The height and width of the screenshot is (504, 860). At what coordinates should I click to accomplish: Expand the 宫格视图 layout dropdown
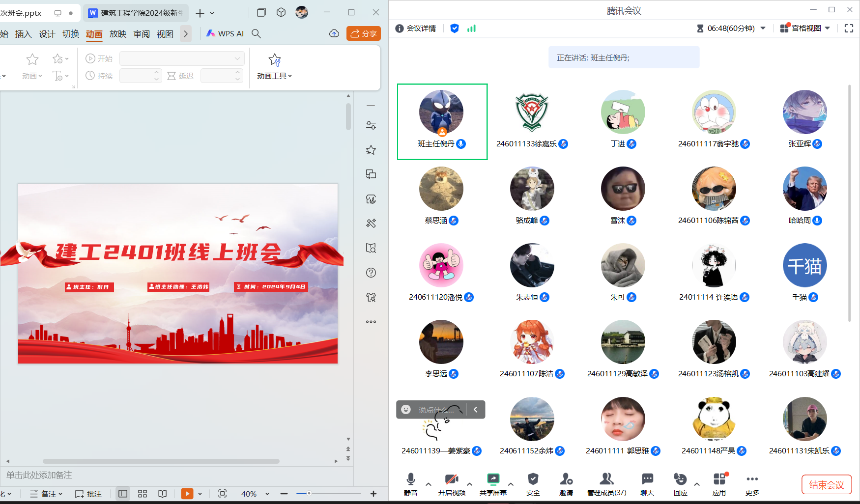tap(828, 28)
